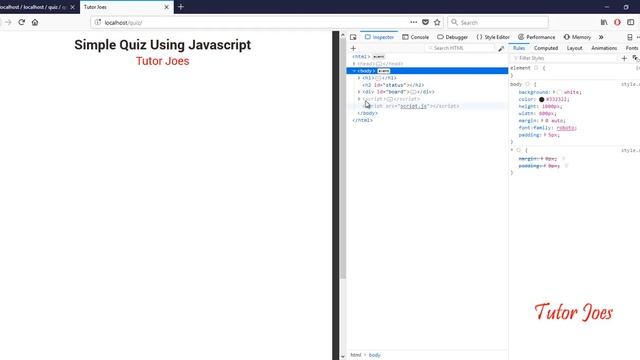
Task: Click the white background color swatch
Action: click(x=560, y=93)
